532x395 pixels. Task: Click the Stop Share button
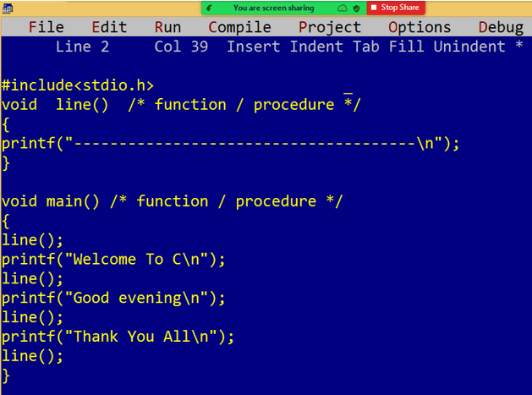coord(396,8)
